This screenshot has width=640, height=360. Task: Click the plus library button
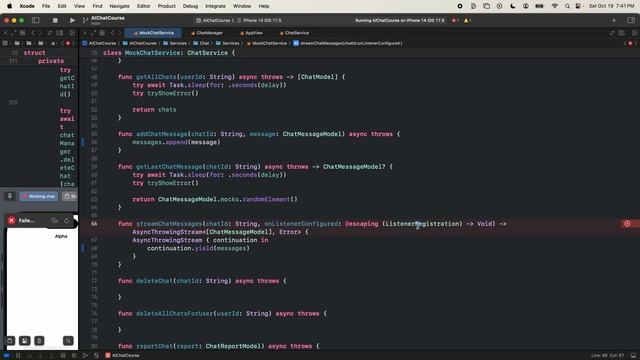(x=614, y=20)
